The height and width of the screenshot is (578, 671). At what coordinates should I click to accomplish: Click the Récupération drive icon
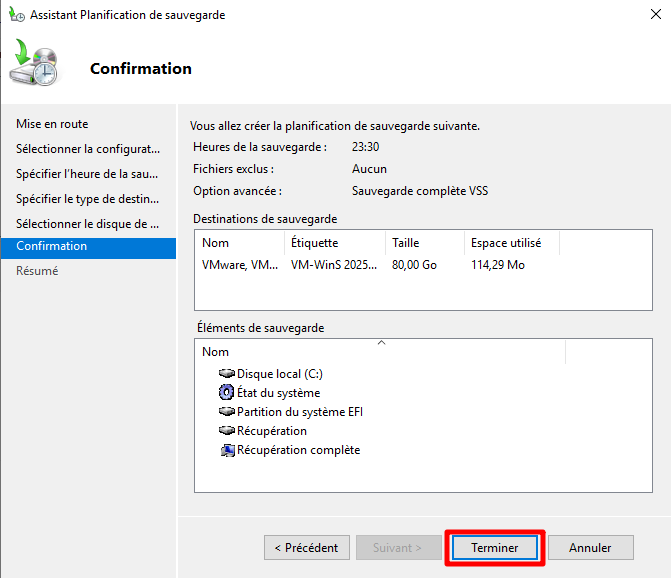(226, 431)
